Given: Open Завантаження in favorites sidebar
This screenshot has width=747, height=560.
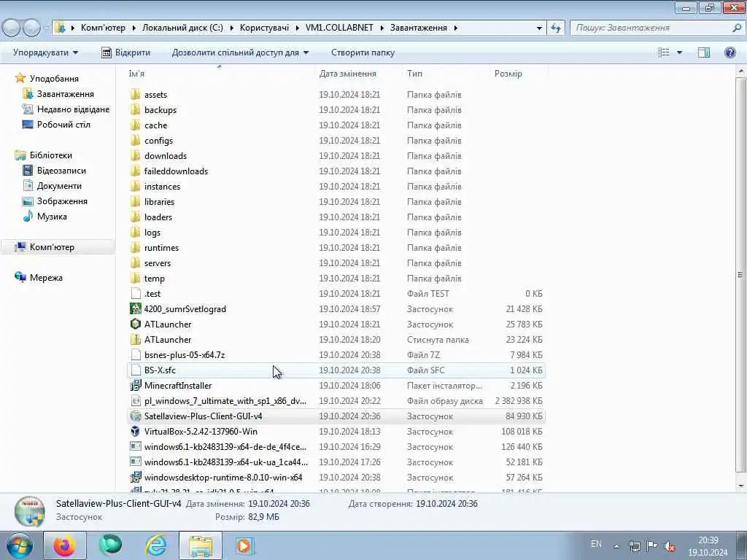Looking at the screenshot, I should tap(65, 94).
